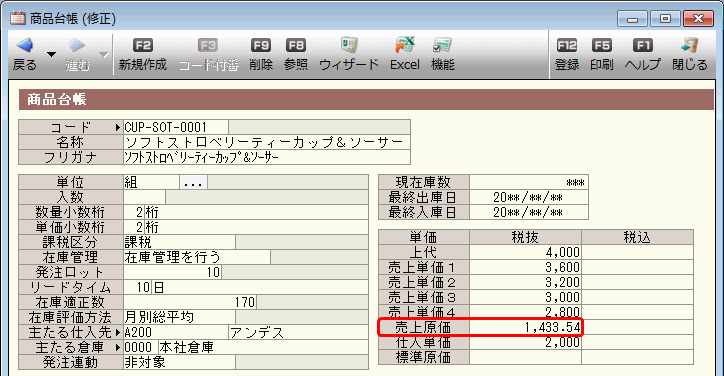Edit the 名称 product name field
The image size is (724, 376).
point(266,142)
